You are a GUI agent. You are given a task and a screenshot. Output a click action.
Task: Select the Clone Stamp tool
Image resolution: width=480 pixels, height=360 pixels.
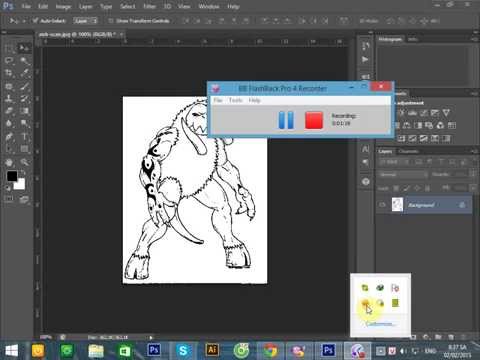9,99
